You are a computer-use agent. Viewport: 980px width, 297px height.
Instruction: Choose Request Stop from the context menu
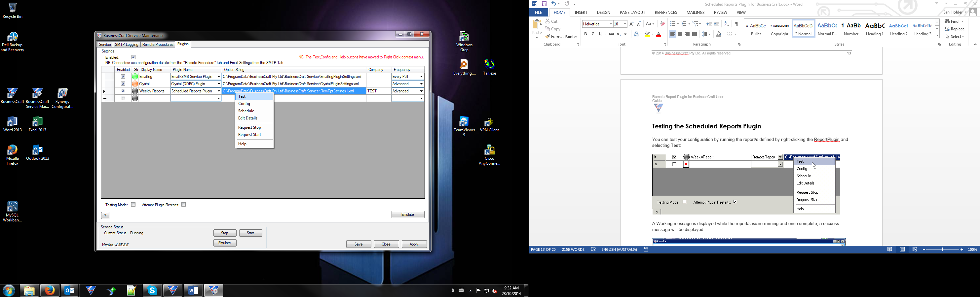click(x=254, y=128)
